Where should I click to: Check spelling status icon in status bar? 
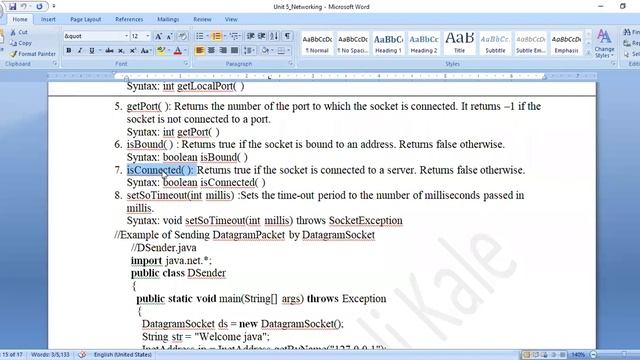pos(82,354)
